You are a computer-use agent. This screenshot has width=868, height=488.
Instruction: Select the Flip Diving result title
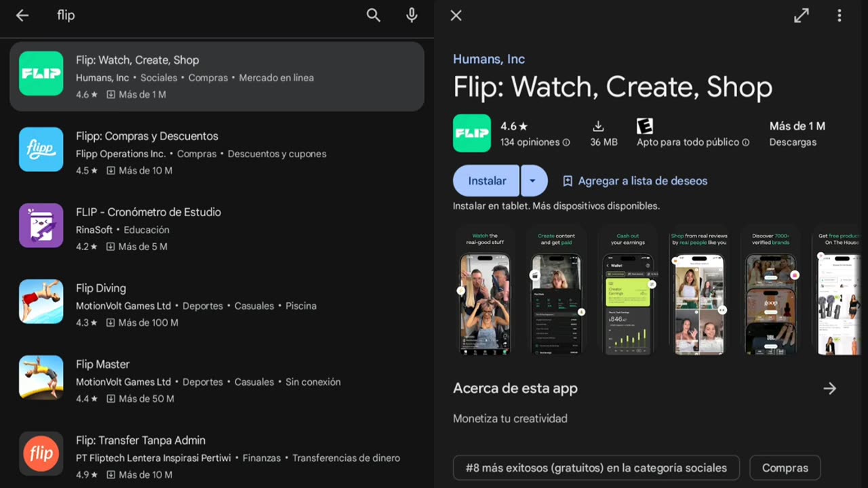101,288
